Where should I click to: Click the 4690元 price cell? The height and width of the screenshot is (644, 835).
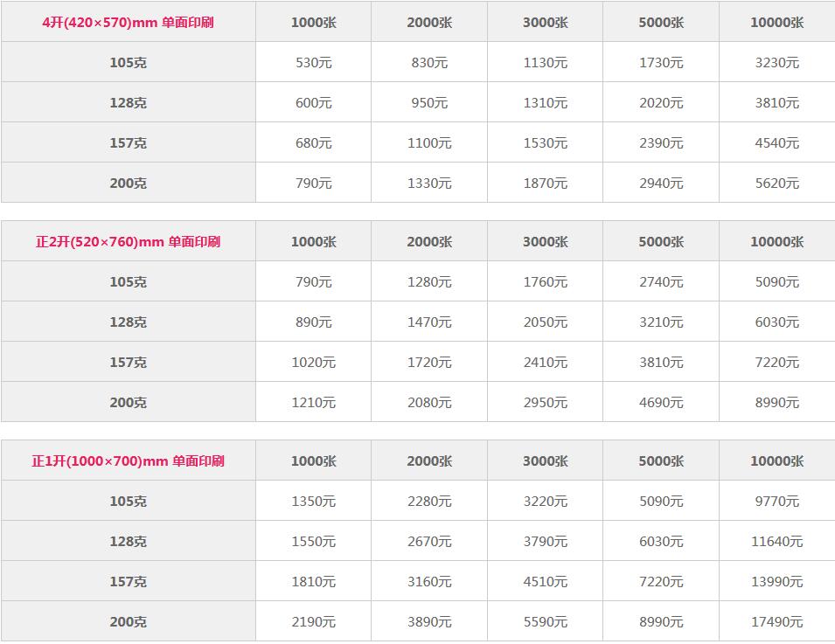661,402
